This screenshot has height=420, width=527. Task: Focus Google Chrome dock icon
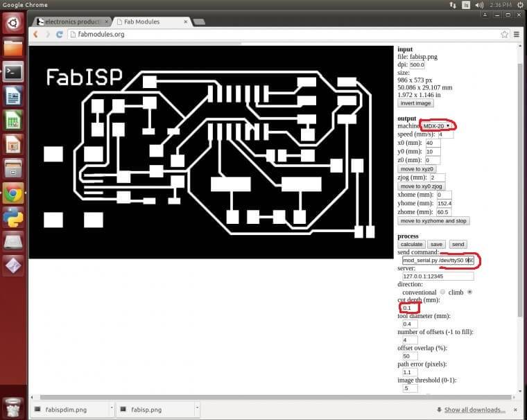tap(13, 193)
